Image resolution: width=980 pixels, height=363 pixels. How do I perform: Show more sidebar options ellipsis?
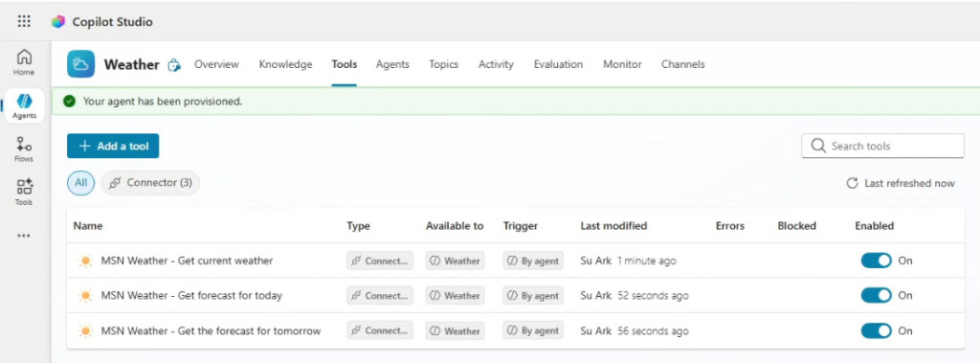[24, 236]
